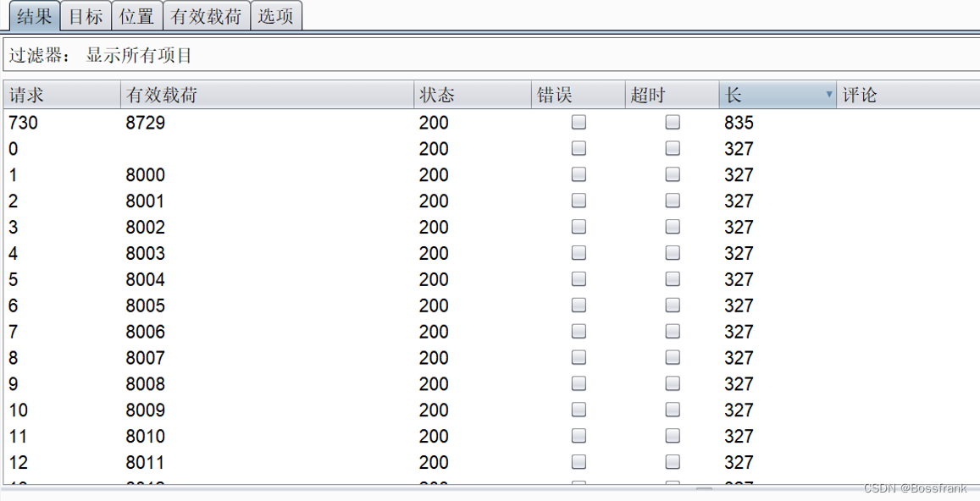Image resolution: width=980 pixels, height=501 pixels.
Task: Click the 过滤器 显示所有项目 filter bar
Action: [x=491, y=55]
